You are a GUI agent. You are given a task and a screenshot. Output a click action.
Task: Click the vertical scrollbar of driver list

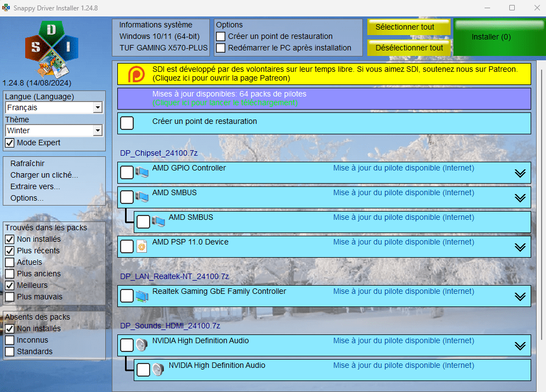539,219
